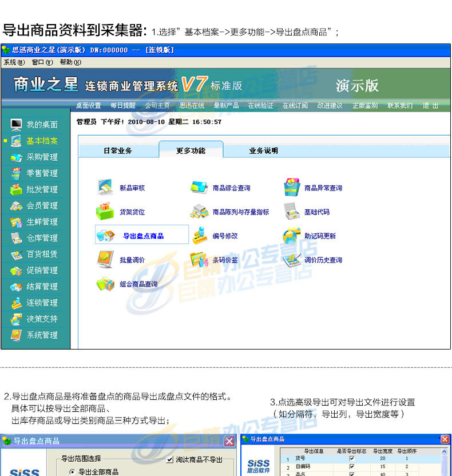Image resolution: width=452 pixels, height=476 pixels.
Task: Launch 商品综合查询 function
Action: 220,188
